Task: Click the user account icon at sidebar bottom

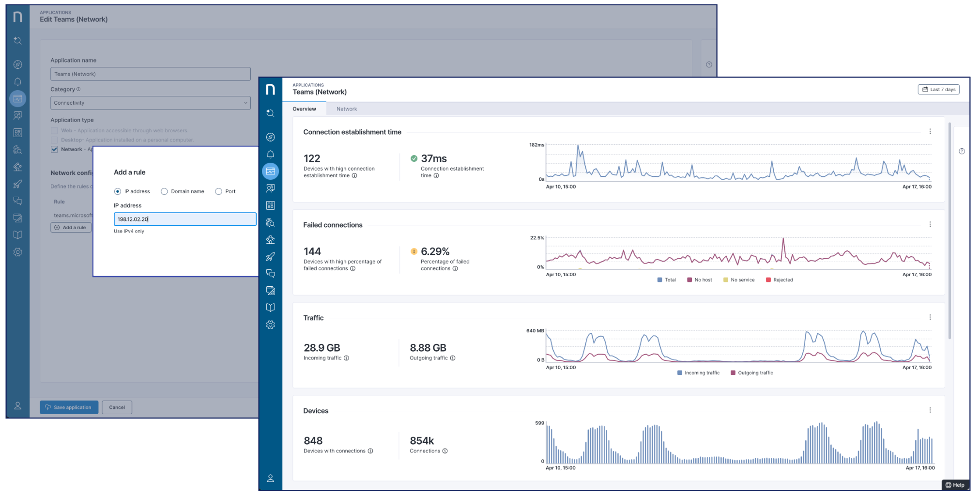Action: pos(270,479)
